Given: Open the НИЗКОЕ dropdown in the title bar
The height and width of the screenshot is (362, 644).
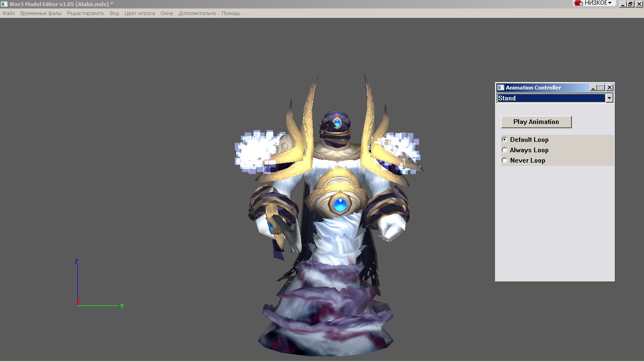Looking at the screenshot, I should point(594,3).
